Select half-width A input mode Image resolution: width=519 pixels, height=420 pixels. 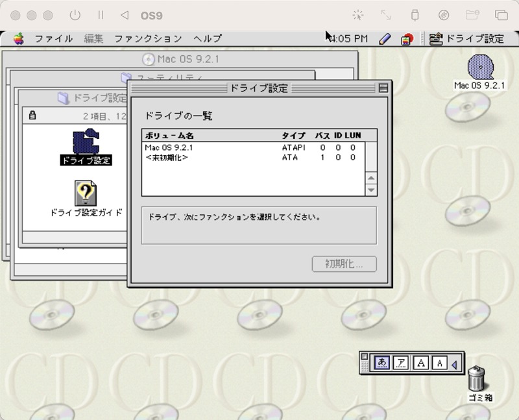click(x=440, y=363)
